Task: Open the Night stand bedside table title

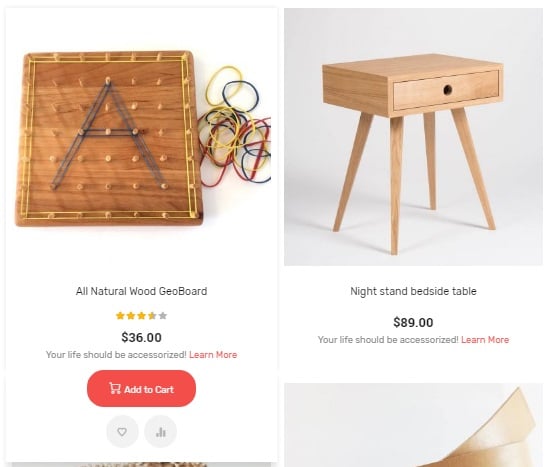Action: point(413,291)
